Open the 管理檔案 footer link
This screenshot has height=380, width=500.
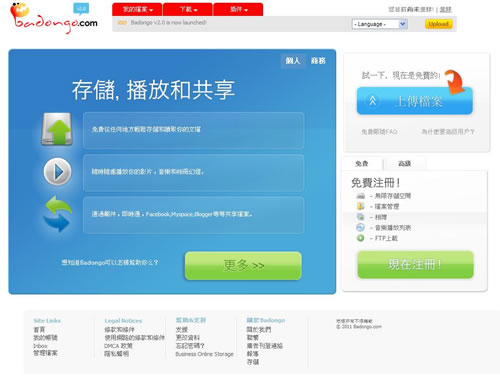[x=45, y=353]
